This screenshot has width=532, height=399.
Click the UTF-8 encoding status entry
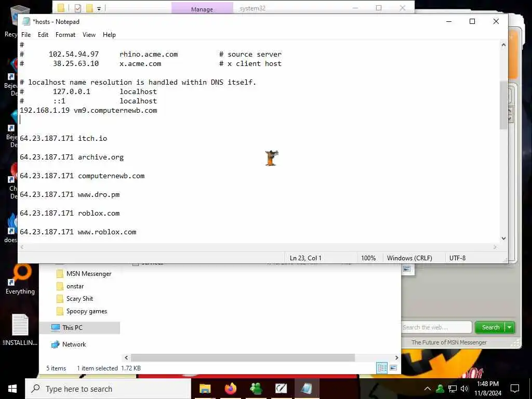point(457,258)
